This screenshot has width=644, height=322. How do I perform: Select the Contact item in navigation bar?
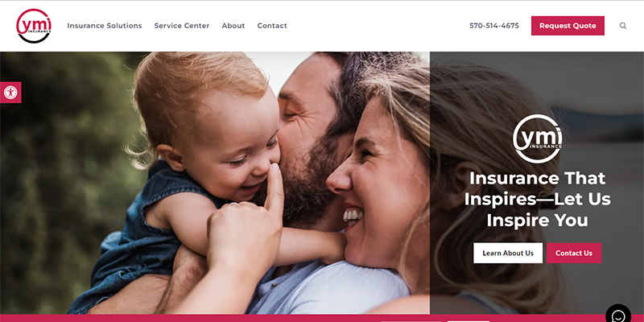coord(272,26)
